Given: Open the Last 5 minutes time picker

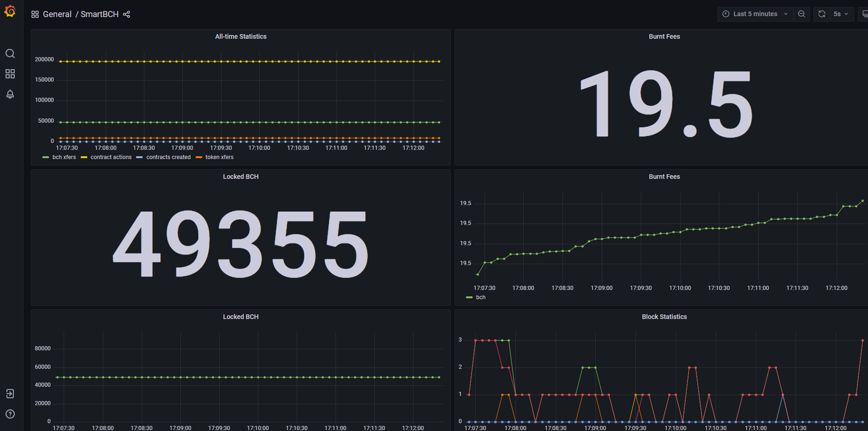Looking at the screenshot, I should (755, 14).
